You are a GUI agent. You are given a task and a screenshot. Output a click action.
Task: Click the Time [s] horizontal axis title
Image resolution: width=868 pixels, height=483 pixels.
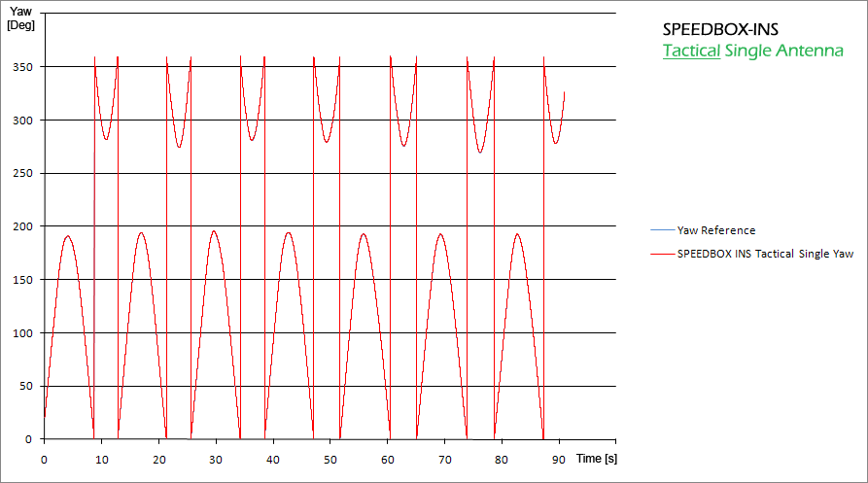597,457
